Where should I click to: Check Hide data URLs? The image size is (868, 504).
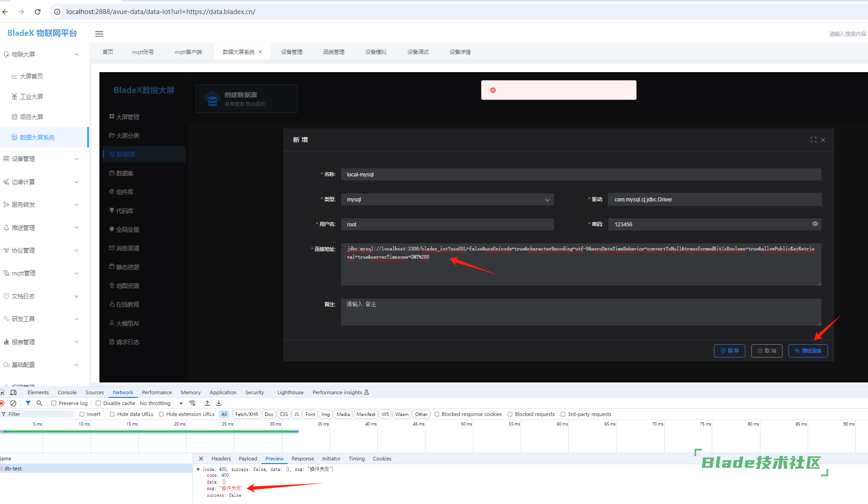click(x=112, y=414)
